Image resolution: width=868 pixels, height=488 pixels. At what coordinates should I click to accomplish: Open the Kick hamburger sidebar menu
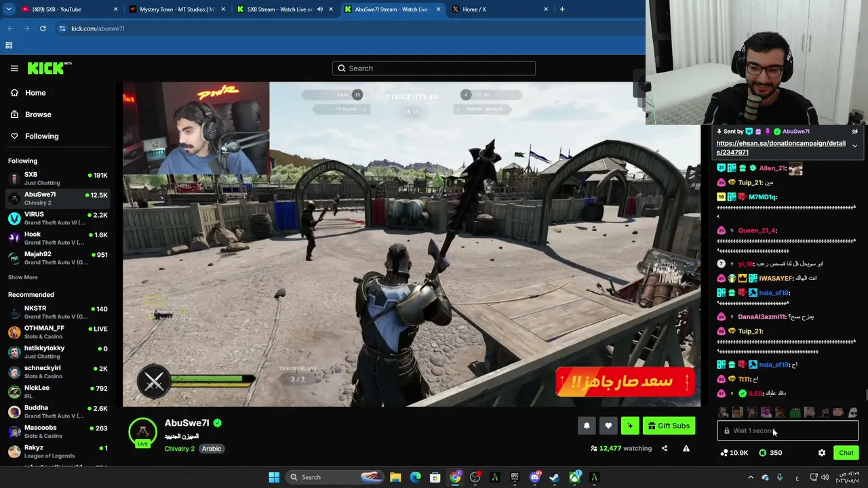point(14,68)
